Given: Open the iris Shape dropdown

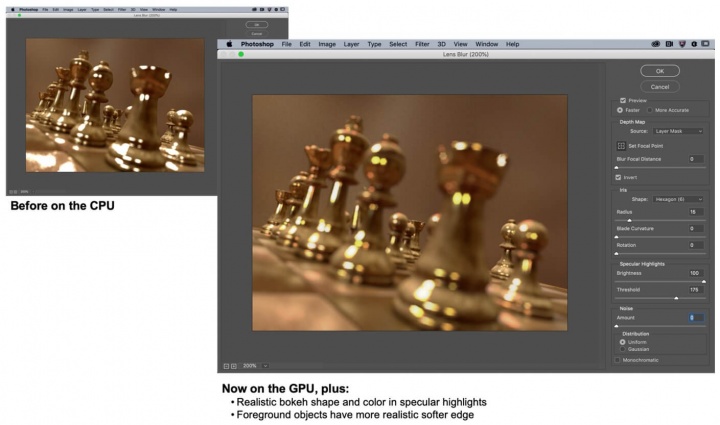Looking at the screenshot, I should [x=678, y=199].
